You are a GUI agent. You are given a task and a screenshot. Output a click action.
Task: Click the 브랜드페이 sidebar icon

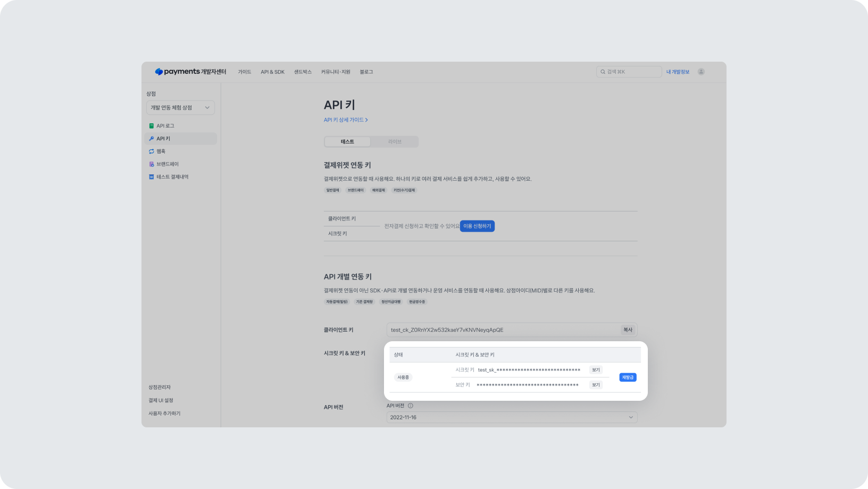[152, 164]
